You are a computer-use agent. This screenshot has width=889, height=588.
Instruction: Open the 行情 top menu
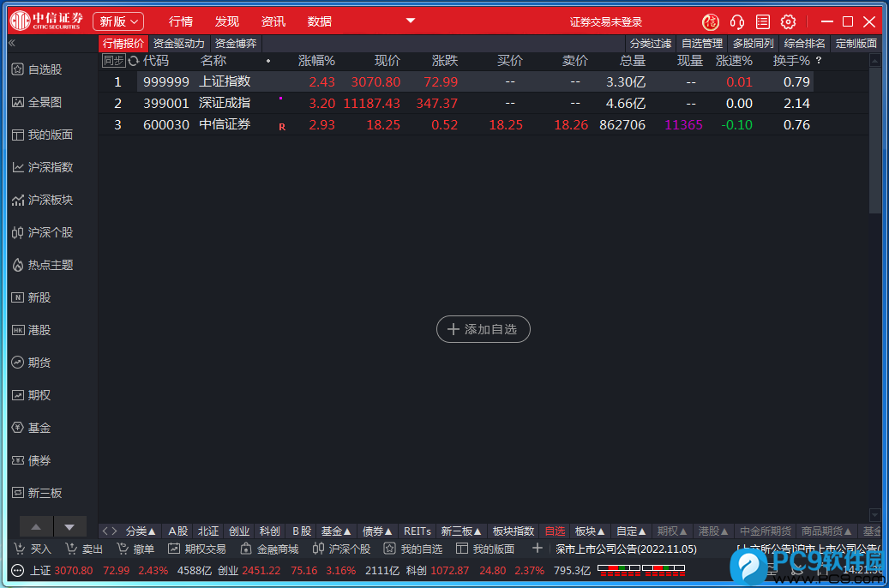(181, 21)
